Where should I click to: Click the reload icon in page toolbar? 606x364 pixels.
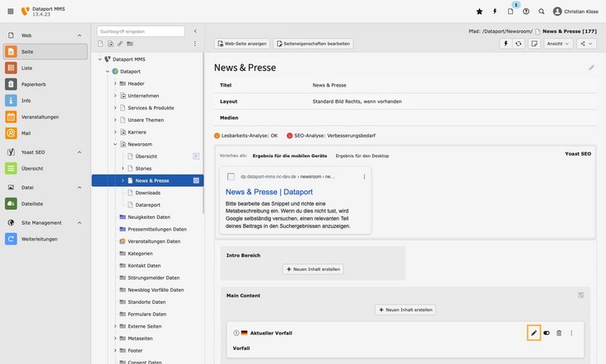click(518, 44)
